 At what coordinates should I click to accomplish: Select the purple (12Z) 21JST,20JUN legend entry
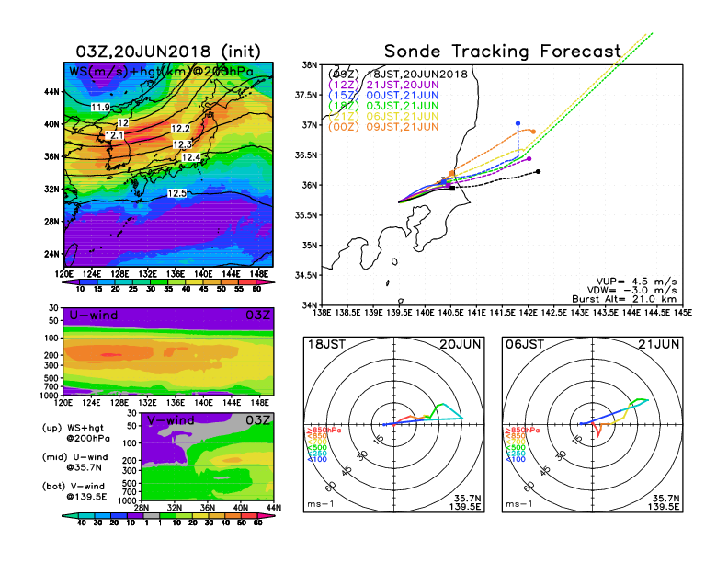pyautogui.click(x=383, y=85)
